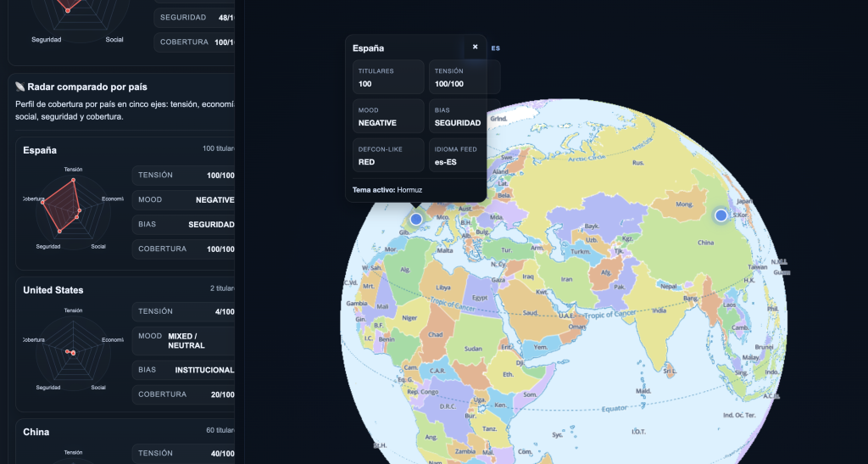Click China on the globe map
868x464 pixels.
click(705, 243)
